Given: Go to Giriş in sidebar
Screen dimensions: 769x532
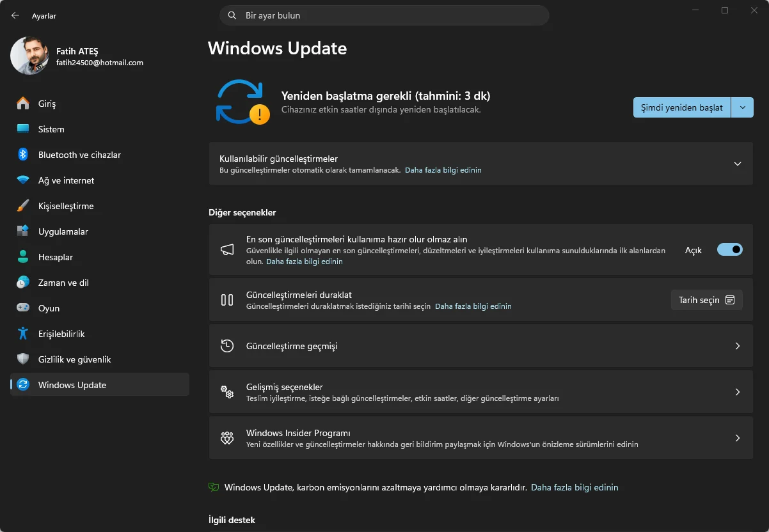Looking at the screenshot, I should coord(100,104).
